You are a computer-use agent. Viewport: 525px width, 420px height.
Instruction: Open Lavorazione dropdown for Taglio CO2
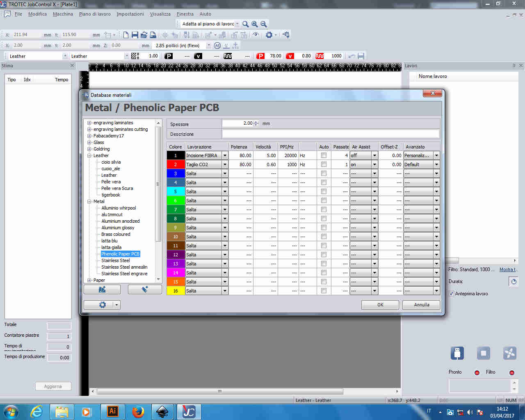click(x=225, y=164)
